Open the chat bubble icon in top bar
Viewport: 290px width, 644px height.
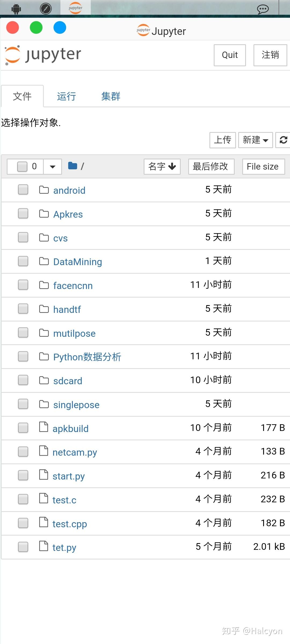[x=263, y=9]
